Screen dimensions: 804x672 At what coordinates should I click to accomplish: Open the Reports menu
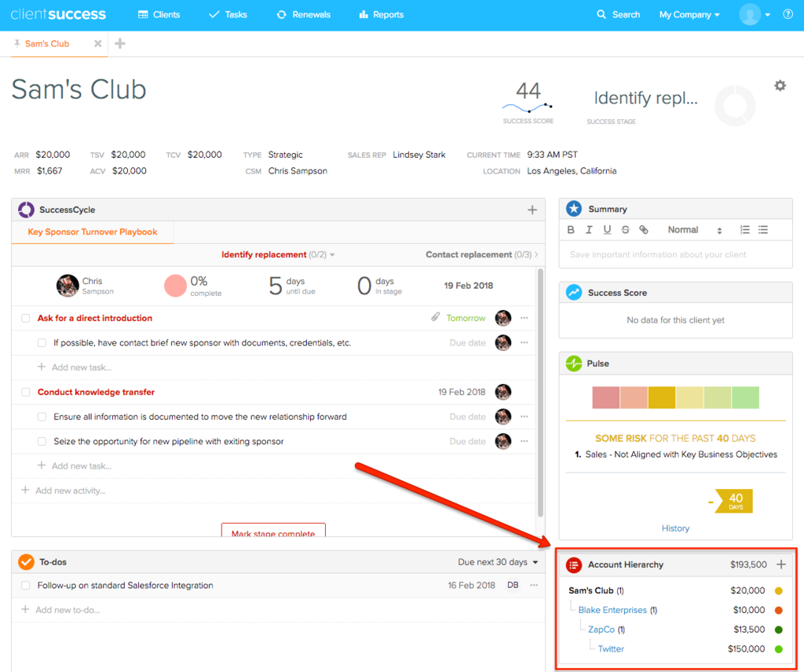pyautogui.click(x=381, y=14)
